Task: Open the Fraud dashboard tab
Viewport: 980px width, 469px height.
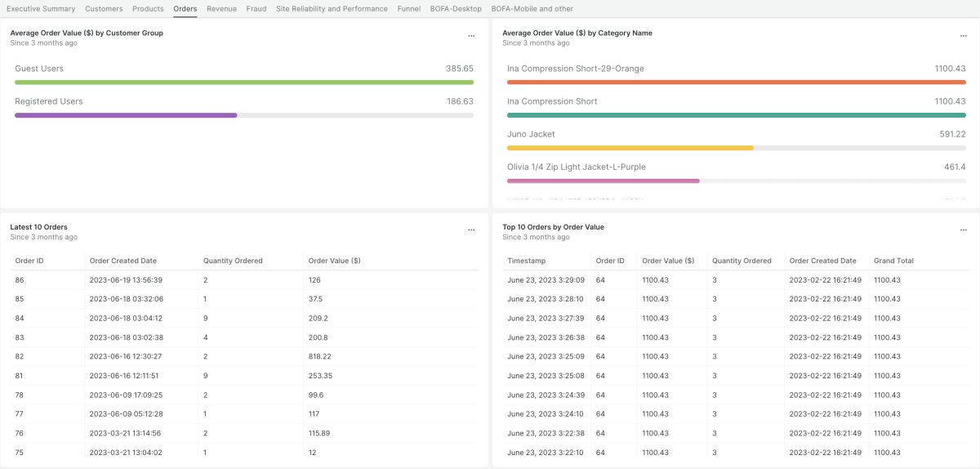Action: tap(256, 9)
